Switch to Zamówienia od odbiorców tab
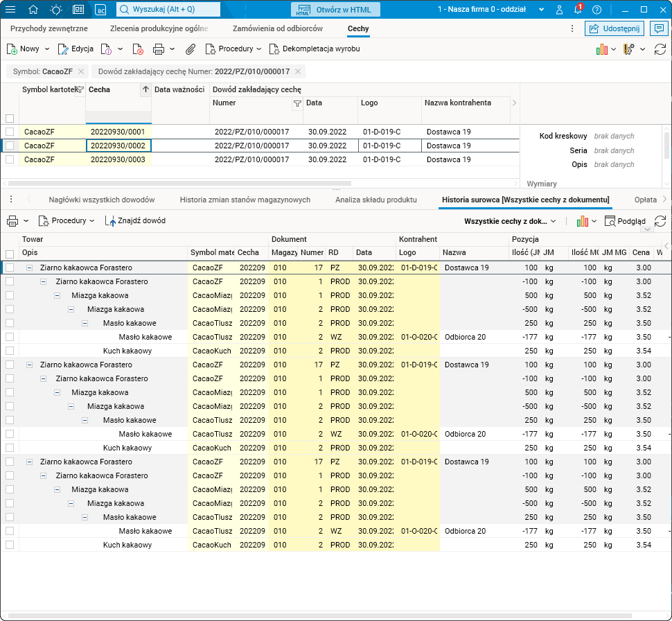This screenshot has width=672, height=621. pos(277,29)
